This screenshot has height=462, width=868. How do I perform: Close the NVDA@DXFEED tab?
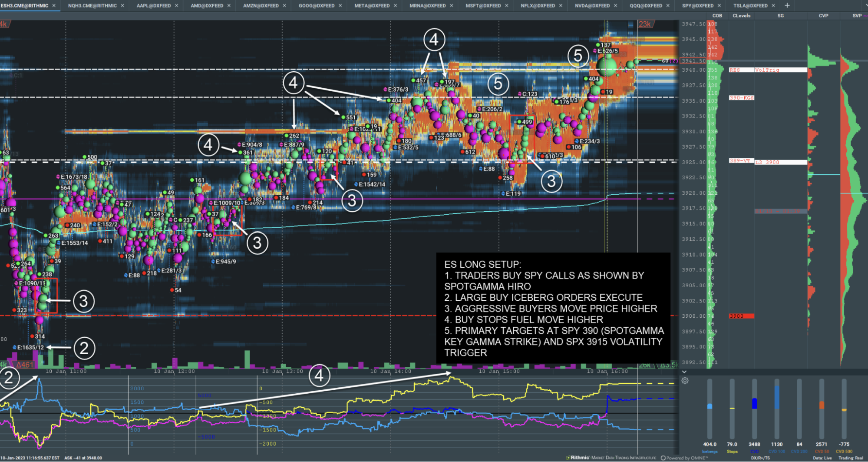[615, 6]
